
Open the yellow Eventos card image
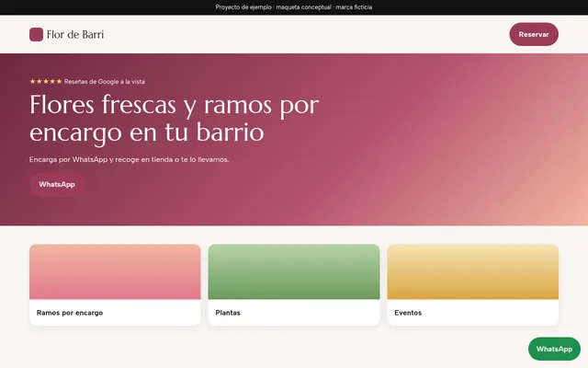(x=473, y=272)
